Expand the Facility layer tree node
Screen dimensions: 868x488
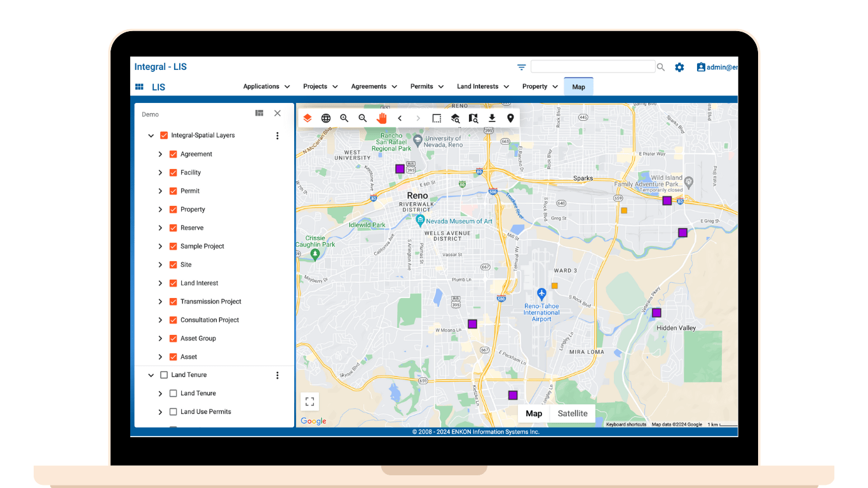(160, 173)
